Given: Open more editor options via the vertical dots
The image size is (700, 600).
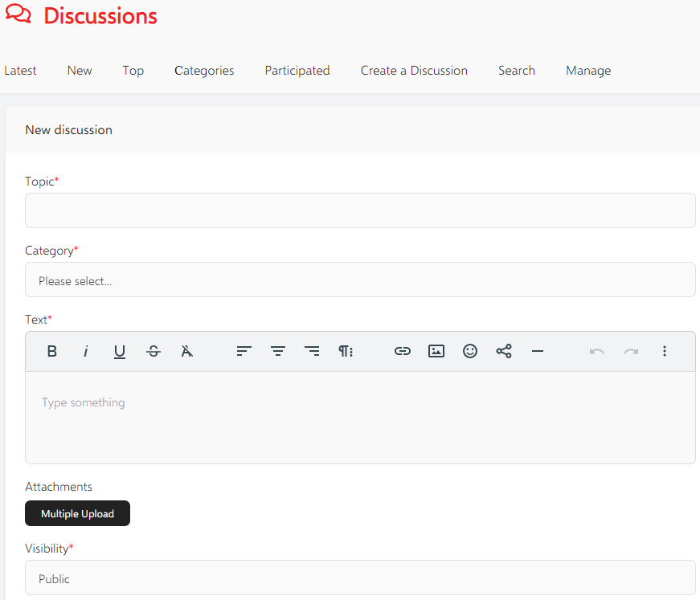Looking at the screenshot, I should click(665, 351).
